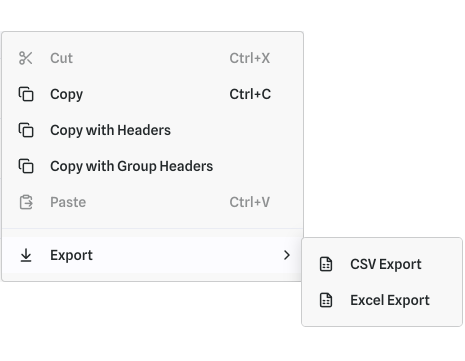This screenshot has width=465, height=361.
Task: Choose CSV Export from the submenu
Action: 382,264
